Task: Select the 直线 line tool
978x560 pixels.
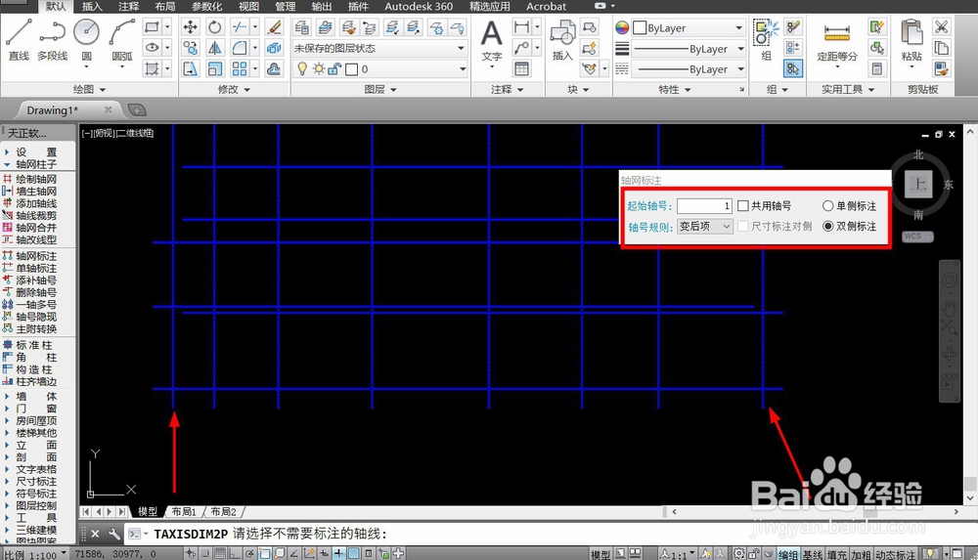Action: [19, 39]
